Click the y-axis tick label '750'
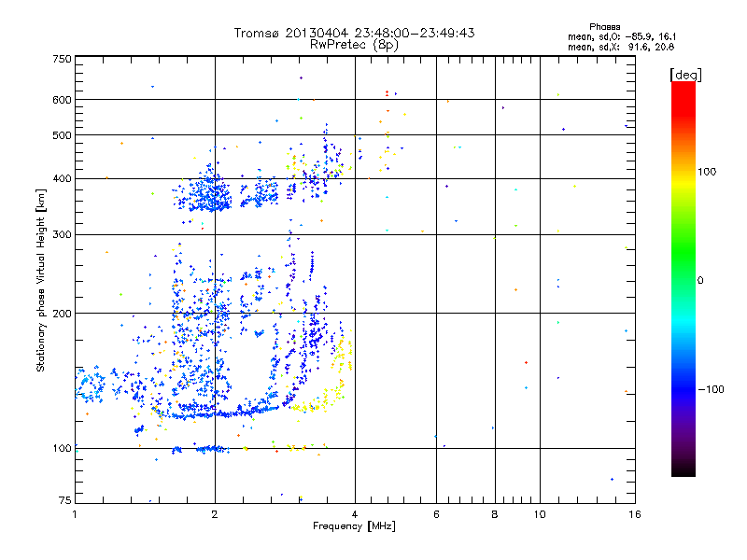This screenshot has width=747, height=560. (62, 59)
